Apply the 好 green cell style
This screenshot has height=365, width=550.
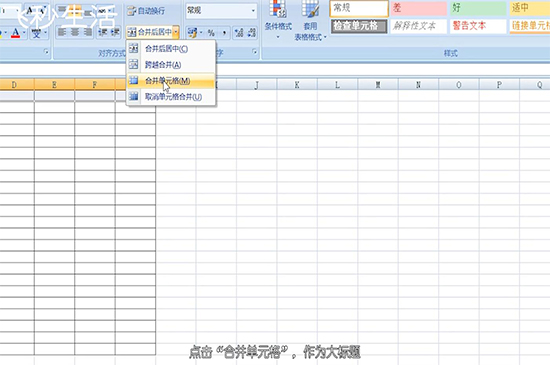point(478,8)
